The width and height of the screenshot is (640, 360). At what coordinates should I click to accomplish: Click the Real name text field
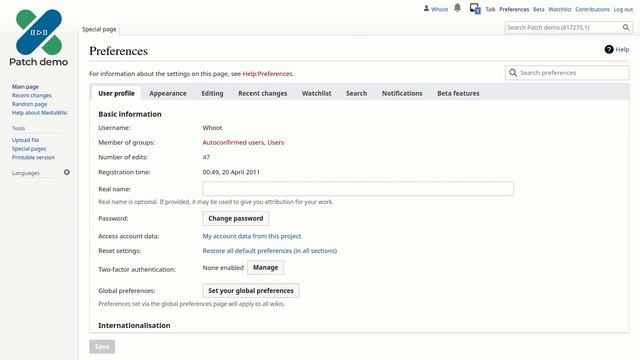point(358,189)
